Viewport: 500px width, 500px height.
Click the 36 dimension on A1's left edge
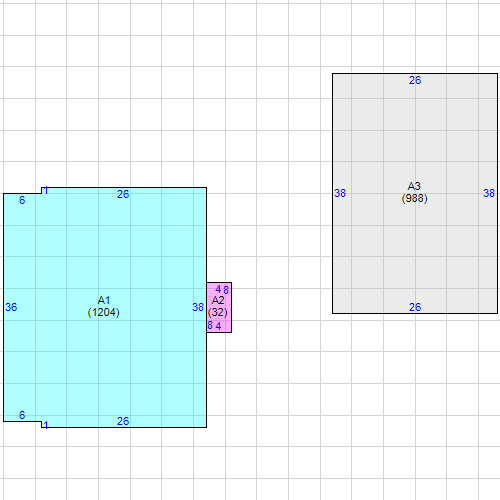(x=11, y=307)
